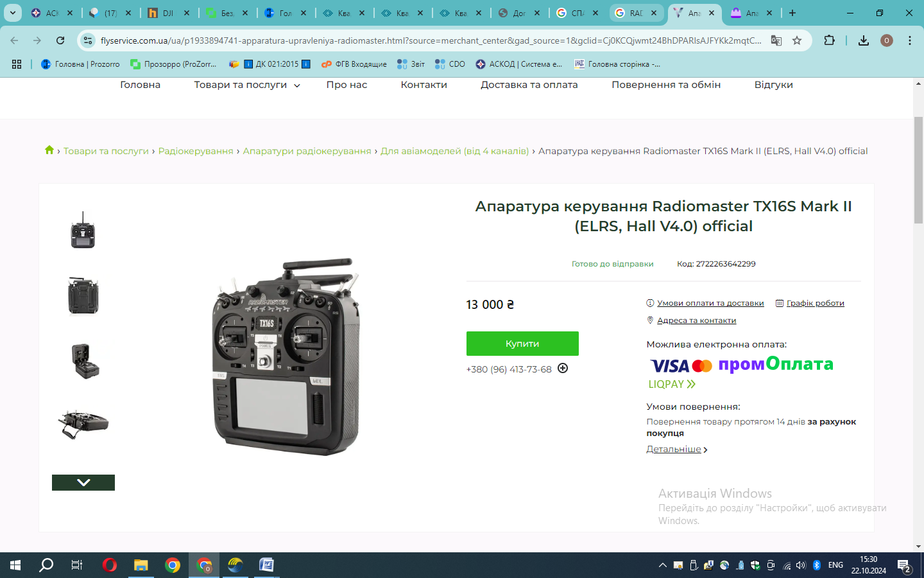Open Головна navigation item
Screen dimensions: 924x578
140,85
